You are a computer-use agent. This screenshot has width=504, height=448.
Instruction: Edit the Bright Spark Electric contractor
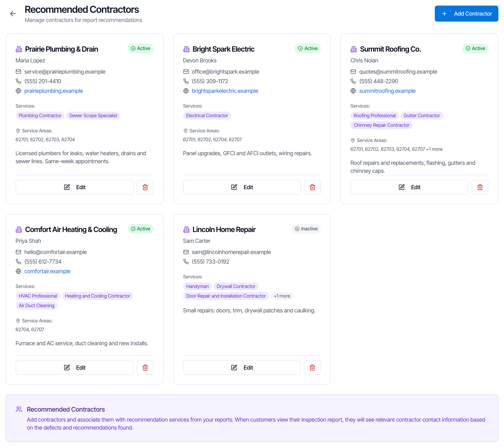(242, 187)
